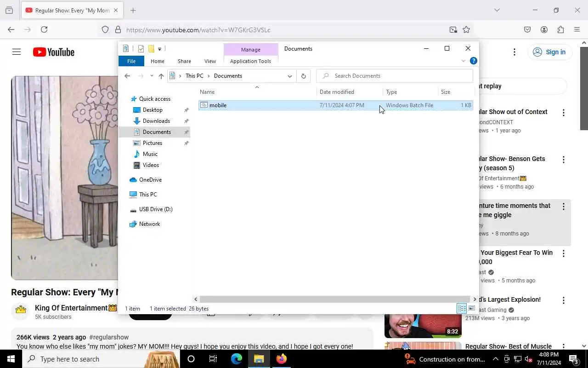Sort by Name column header
The width and height of the screenshot is (588, 368).
pos(257,92)
